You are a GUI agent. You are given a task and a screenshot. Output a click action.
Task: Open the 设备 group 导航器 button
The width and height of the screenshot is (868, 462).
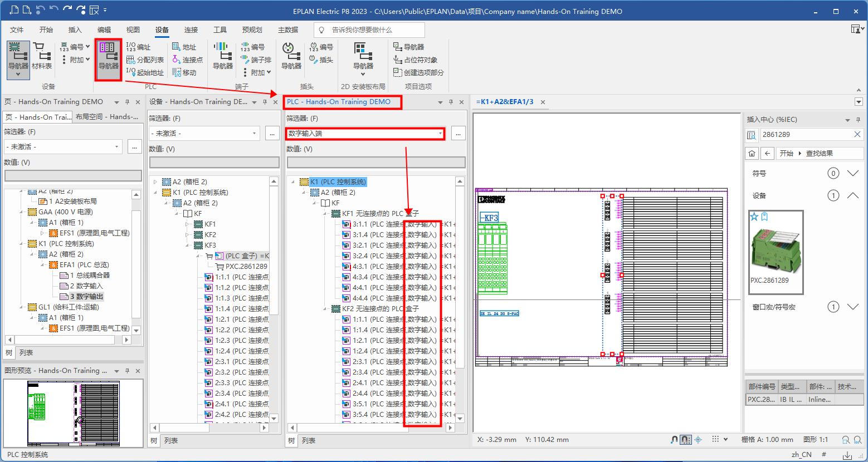(x=18, y=59)
